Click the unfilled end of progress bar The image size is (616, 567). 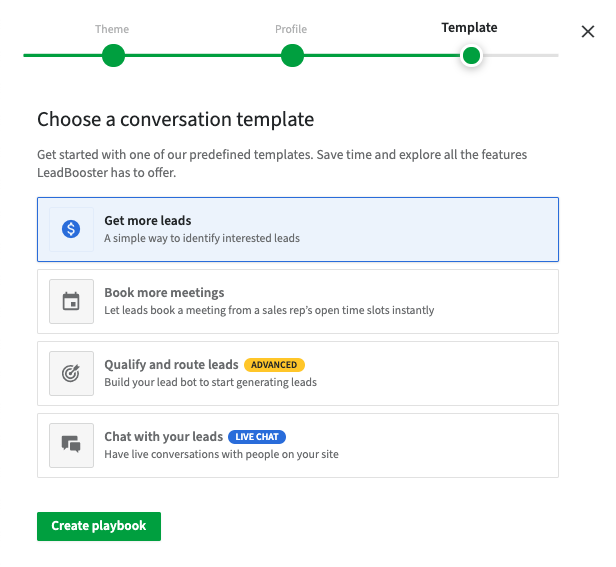pyautogui.click(x=521, y=55)
